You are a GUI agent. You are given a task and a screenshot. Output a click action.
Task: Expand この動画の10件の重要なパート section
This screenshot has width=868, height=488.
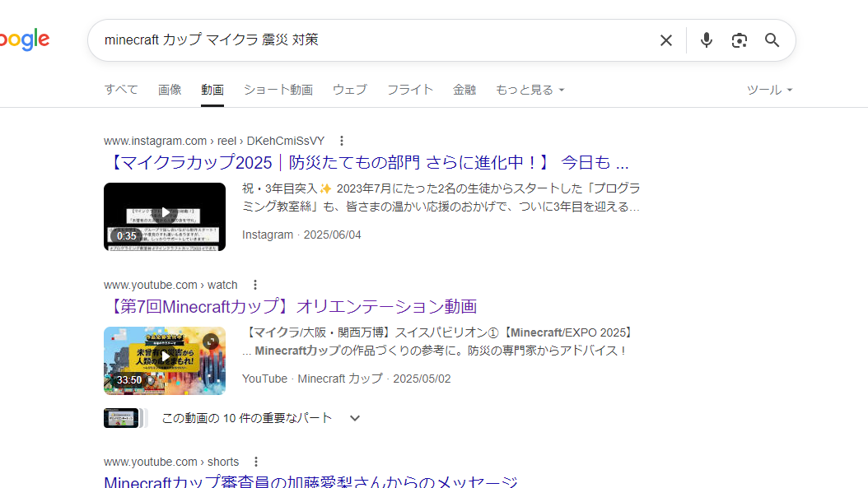355,418
